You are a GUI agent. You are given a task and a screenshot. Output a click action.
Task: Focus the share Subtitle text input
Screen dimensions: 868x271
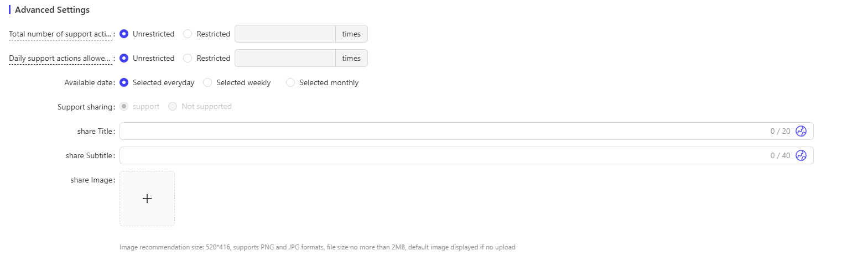443,155
